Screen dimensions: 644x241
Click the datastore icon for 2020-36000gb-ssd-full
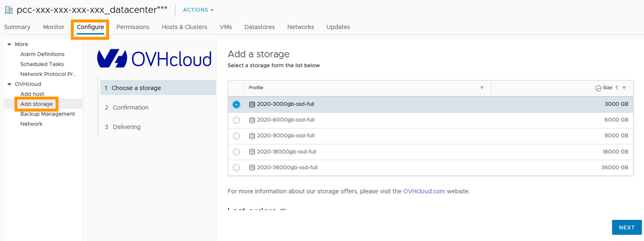coord(252,167)
